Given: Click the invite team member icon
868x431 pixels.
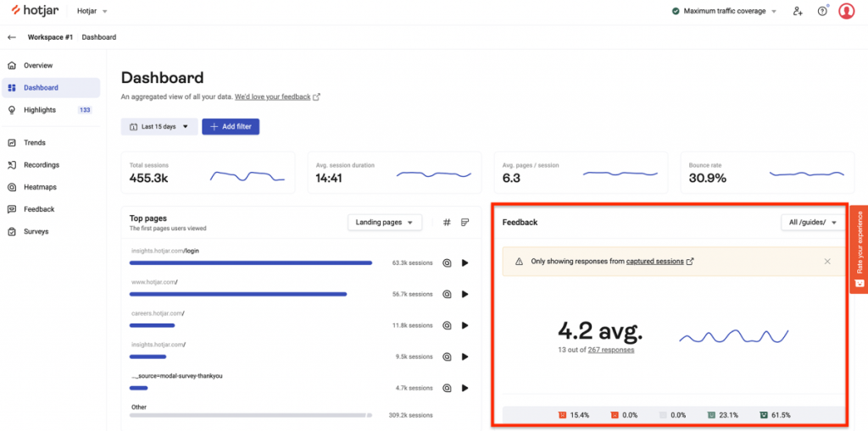Looking at the screenshot, I should tap(798, 11).
